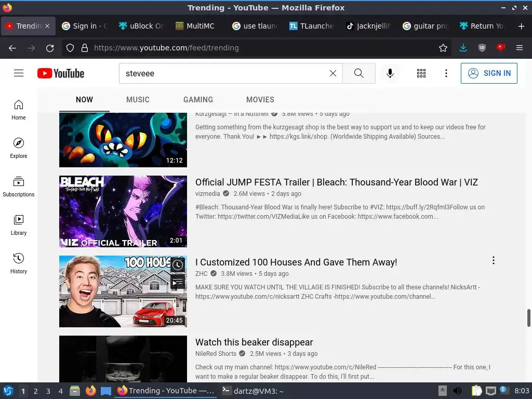Image resolution: width=532 pixels, height=399 pixels.
Task: Open the Bleach trailer thumbnail
Action: click(123, 211)
